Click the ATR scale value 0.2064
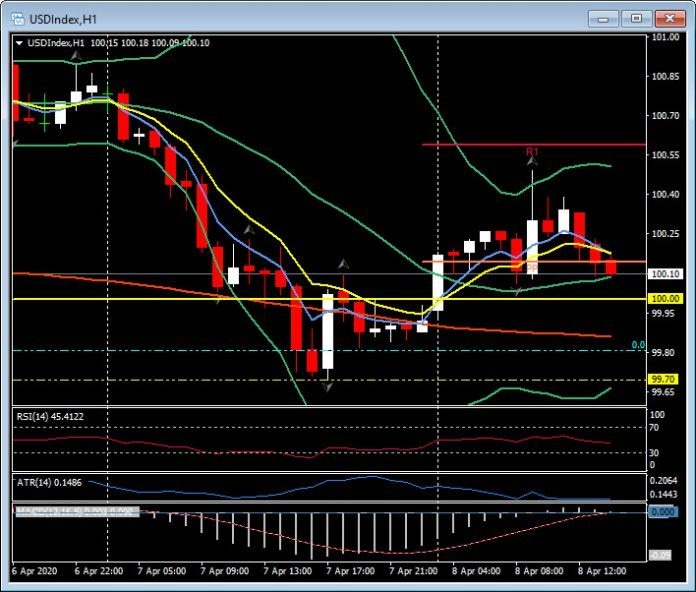This screenshot has width=696, height=592. pos(663,480)
